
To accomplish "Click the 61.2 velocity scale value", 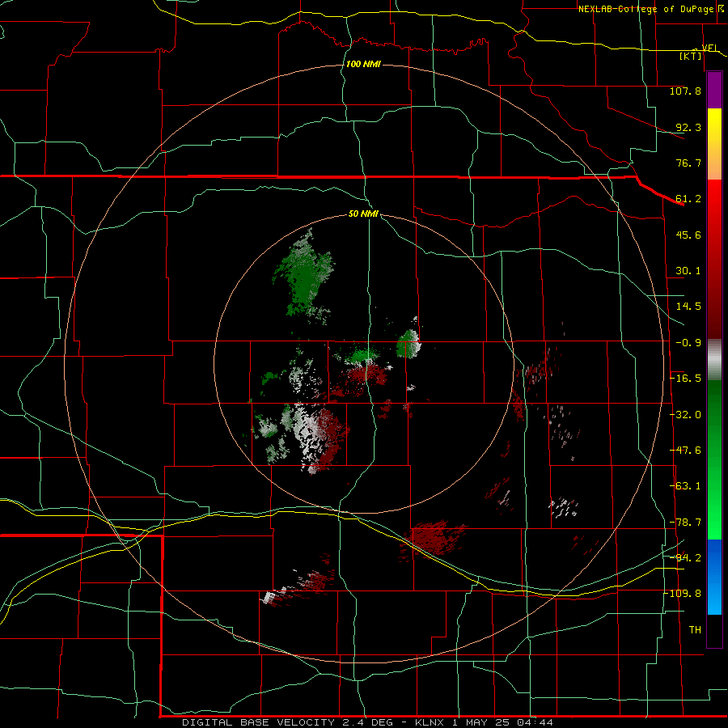I will [x=688, y=199].
